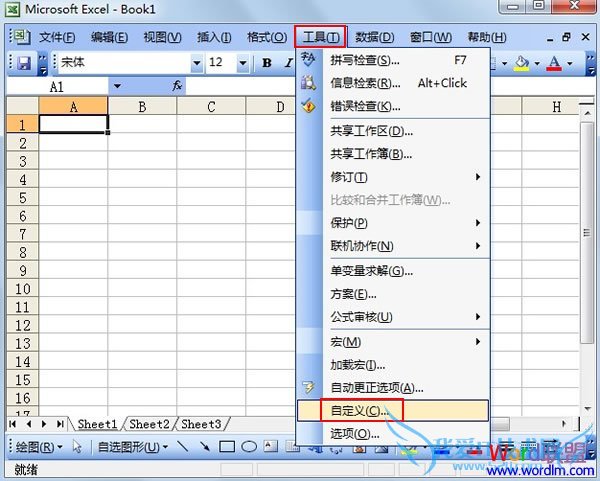The height and width of the screenshot is (481, 600).
Task: Click the Name Box showing A1
Action: (x=57, y=86)
